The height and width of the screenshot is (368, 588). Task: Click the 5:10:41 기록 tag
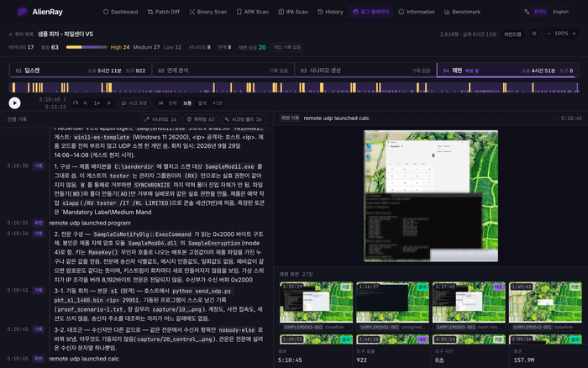click(x=39, y=291)
